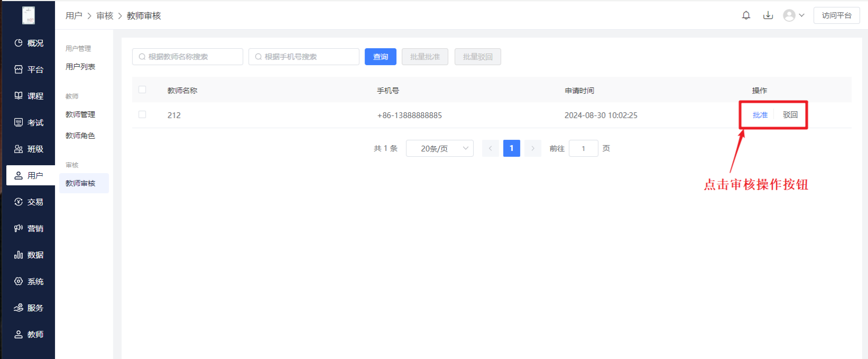Focus the teacher name search field
The image size is (868, 359).
click(187, 57)
